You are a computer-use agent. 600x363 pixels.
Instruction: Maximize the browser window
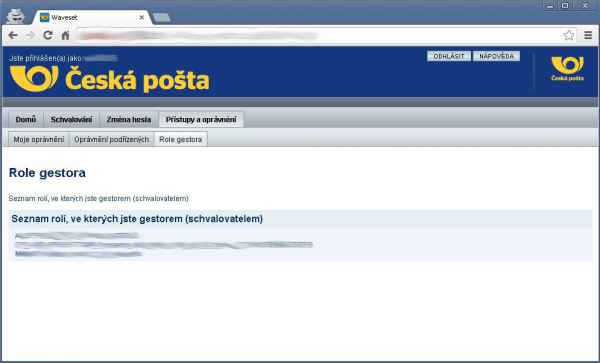pyautogui.click(x=565, y=6)
